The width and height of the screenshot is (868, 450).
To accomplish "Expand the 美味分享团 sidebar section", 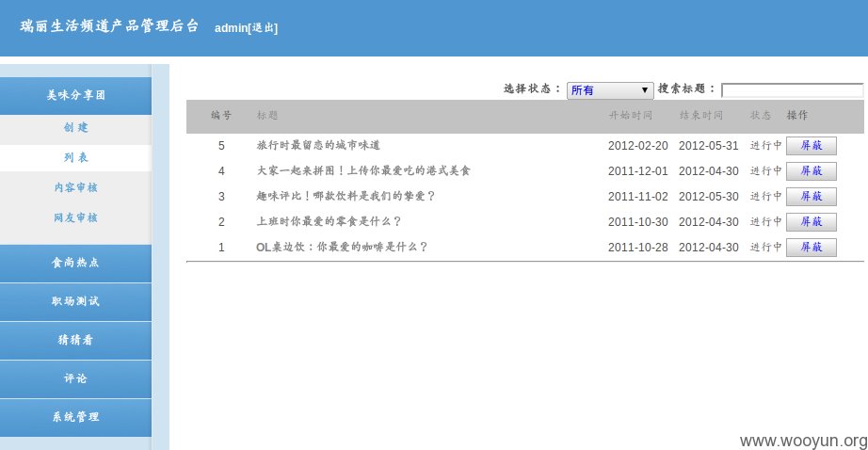I will coord(76,96).
